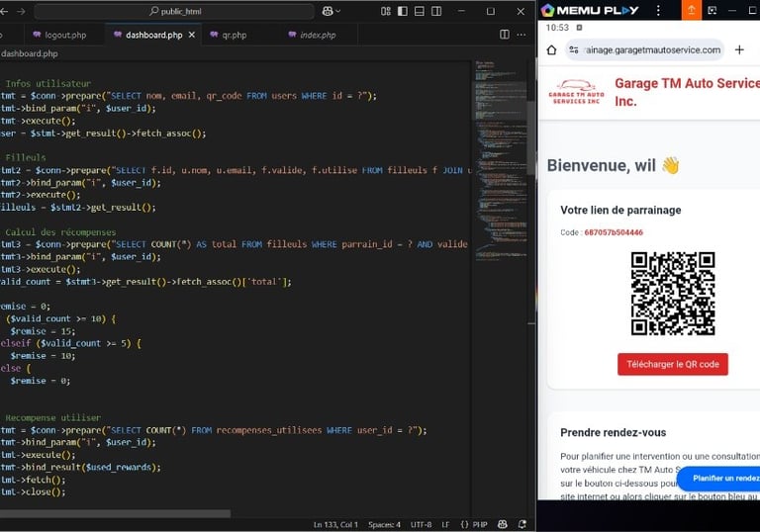This screenshot has width=760, height=532.
Task: Click the elseif ($valid_count >= 5) line
Action: (x=70, y=343)
